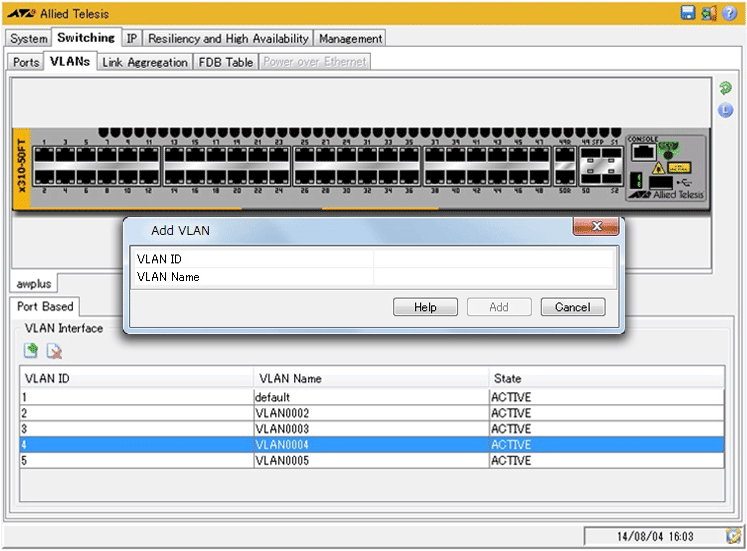The width and height of the screenshot is (747, 551).
Task: Click the status bar icon right of the clock
Action: click(x=733, y=536)
